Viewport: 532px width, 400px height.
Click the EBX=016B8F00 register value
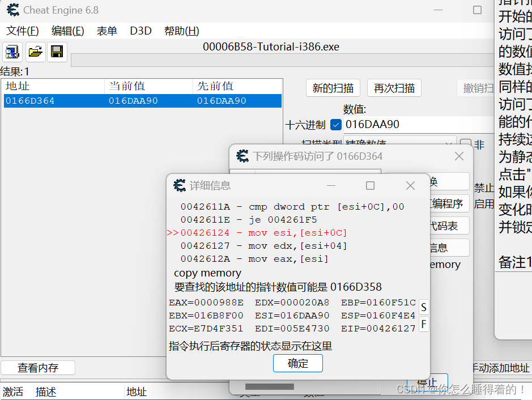point(206,316)
